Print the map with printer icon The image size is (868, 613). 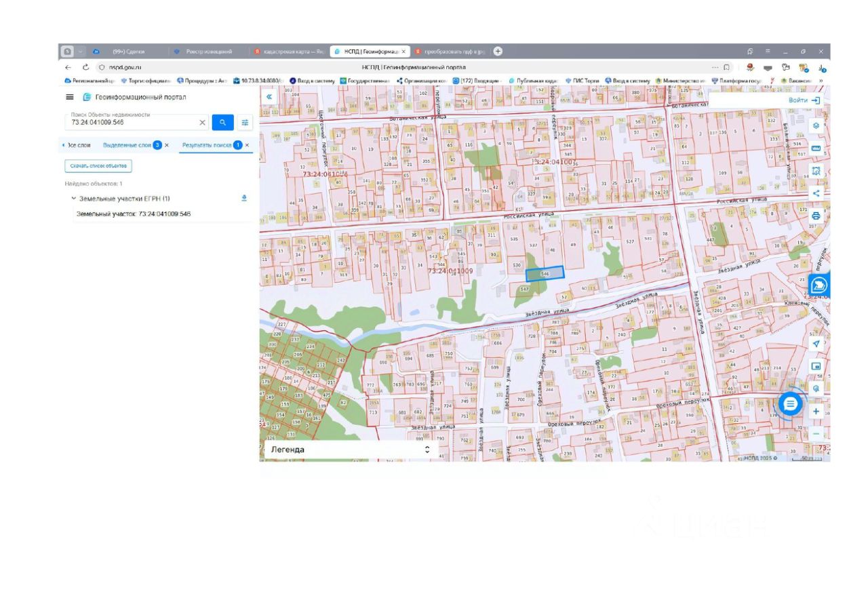click(816, 216)
